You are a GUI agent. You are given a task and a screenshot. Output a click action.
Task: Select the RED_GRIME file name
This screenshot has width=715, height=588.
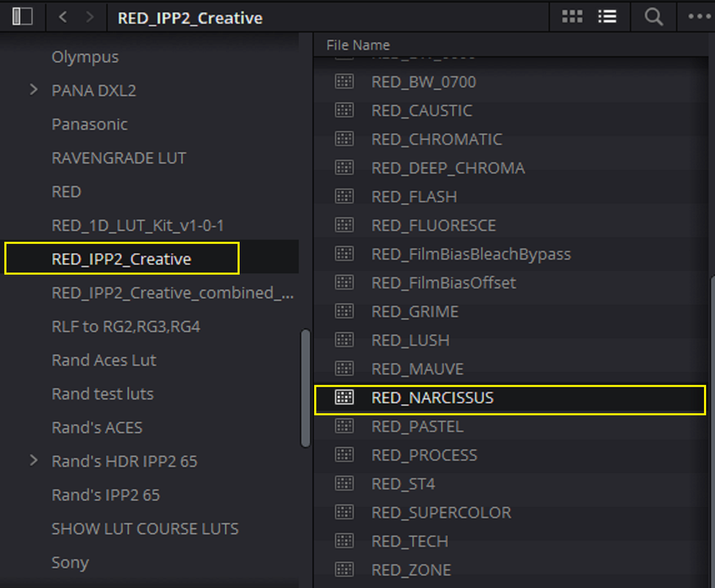(x=415, y=311)
